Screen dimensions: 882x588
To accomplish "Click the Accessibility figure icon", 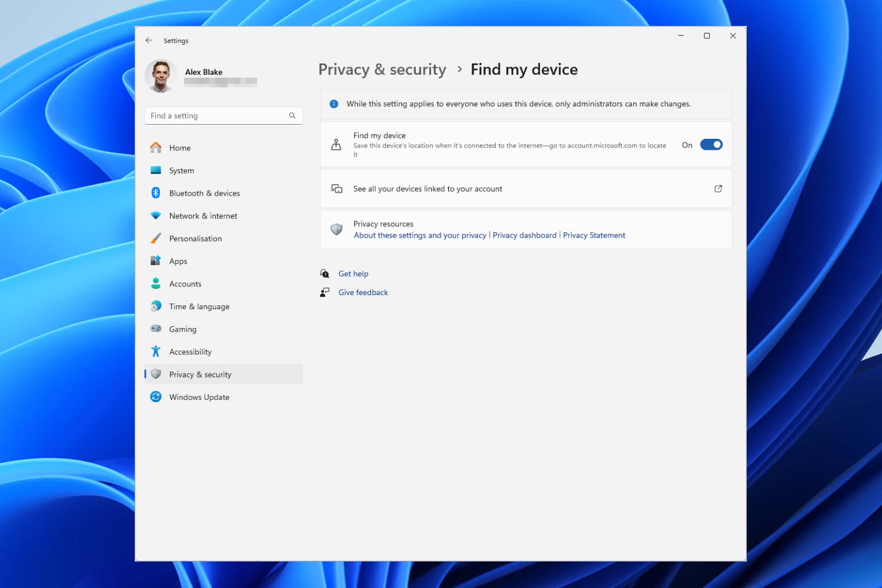I will [156, 352].
